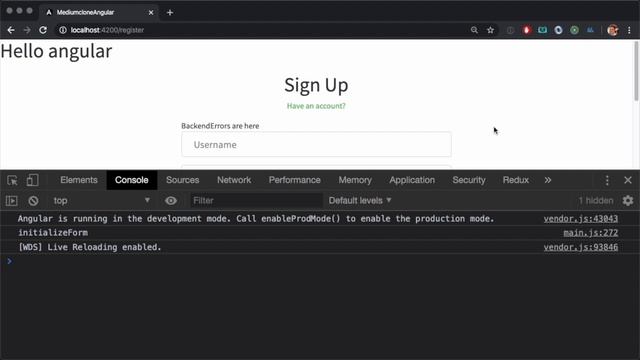The height and width of the screenshot is (360, 640).
Task: Go back with the browser back arrow
Action: [x=11, y=30]
